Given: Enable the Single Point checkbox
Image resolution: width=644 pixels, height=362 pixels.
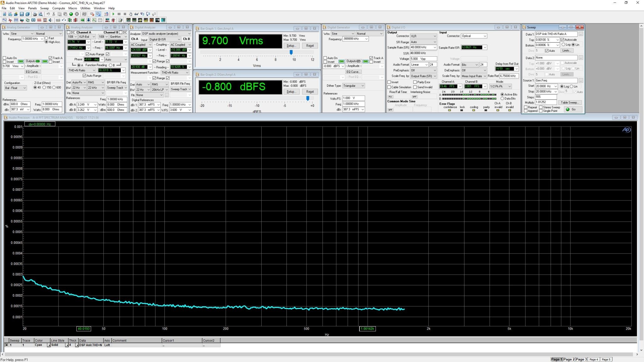Looking at the screenshot, I should (541, 111).
